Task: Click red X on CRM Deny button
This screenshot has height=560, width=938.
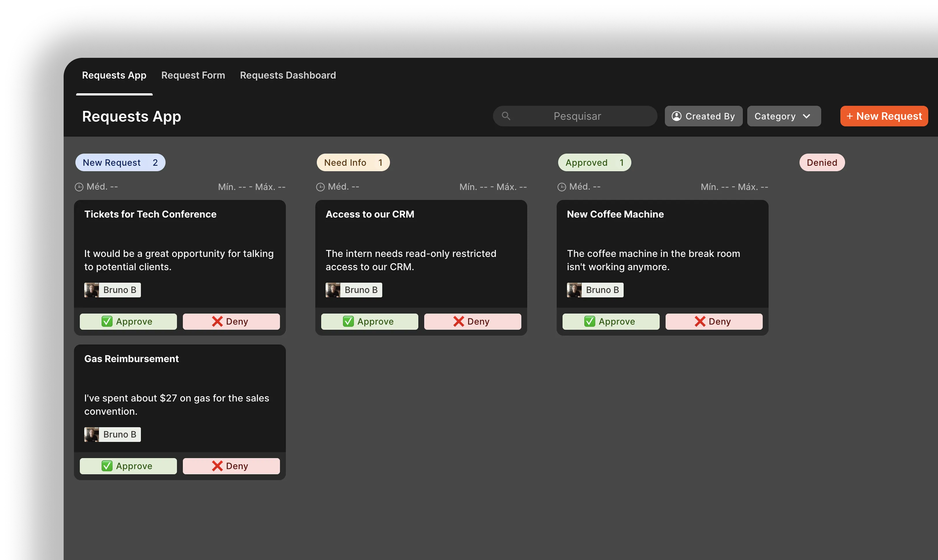Action: [459, 321]
